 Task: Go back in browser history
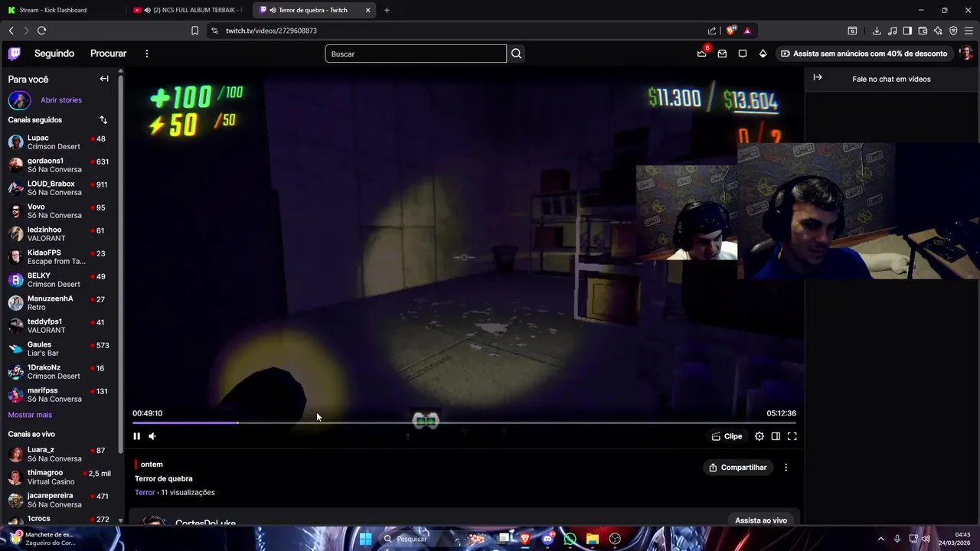tap(11, 31)
